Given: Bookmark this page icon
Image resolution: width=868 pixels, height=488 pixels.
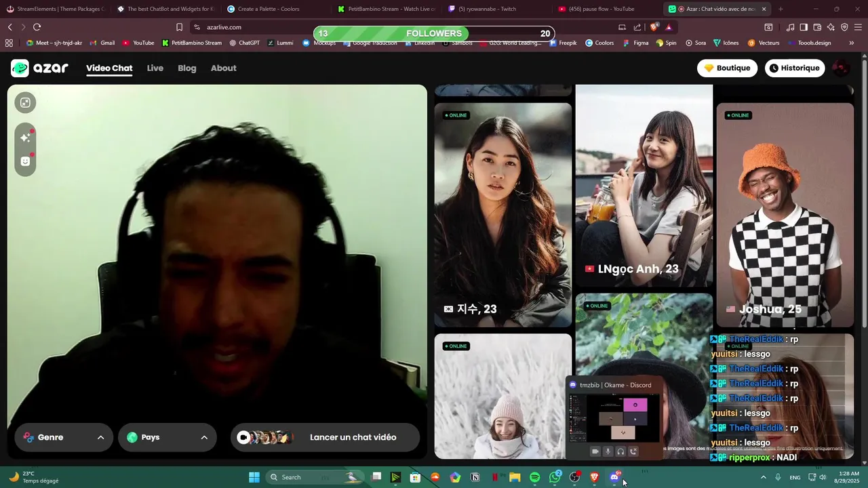Looking at the screenshot, I should [x=179, y=27].
